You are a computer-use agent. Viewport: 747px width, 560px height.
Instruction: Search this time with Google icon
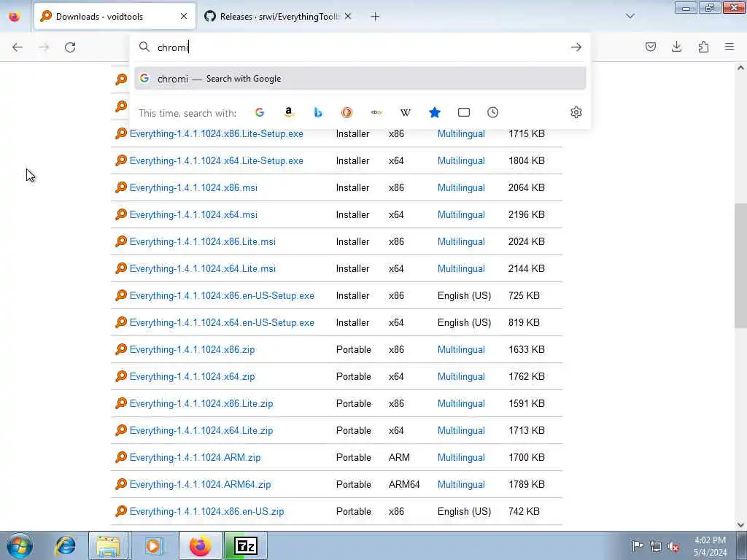click(260, 112)
